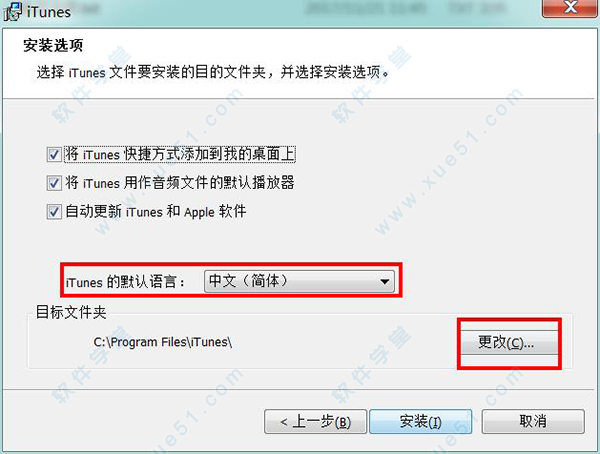
Task: Go back with the < 上一步(B) button
Action: [x=315, y=422]
